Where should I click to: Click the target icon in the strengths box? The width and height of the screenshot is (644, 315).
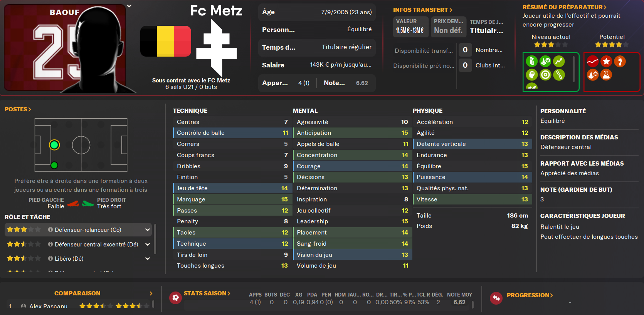(545, 75)
